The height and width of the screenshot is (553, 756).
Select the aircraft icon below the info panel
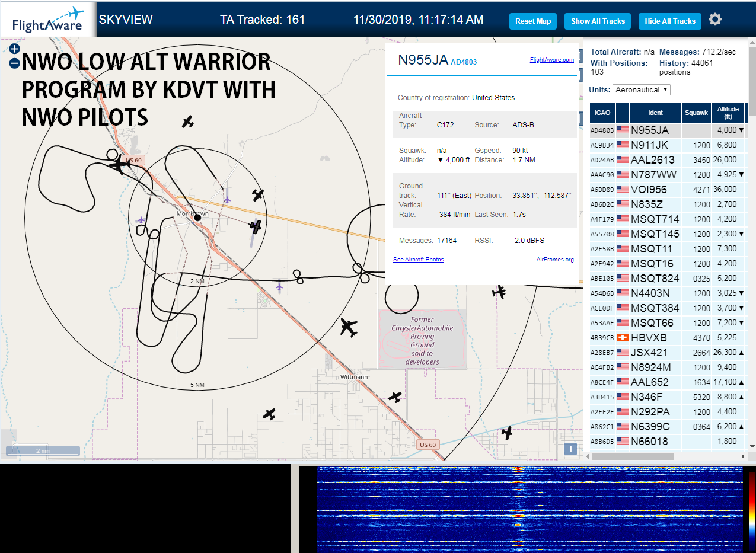click(x=500, y=292)
